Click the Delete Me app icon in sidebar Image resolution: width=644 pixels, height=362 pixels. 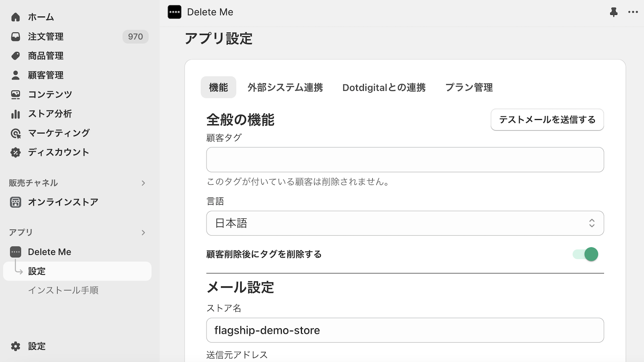tap(15, 252)
